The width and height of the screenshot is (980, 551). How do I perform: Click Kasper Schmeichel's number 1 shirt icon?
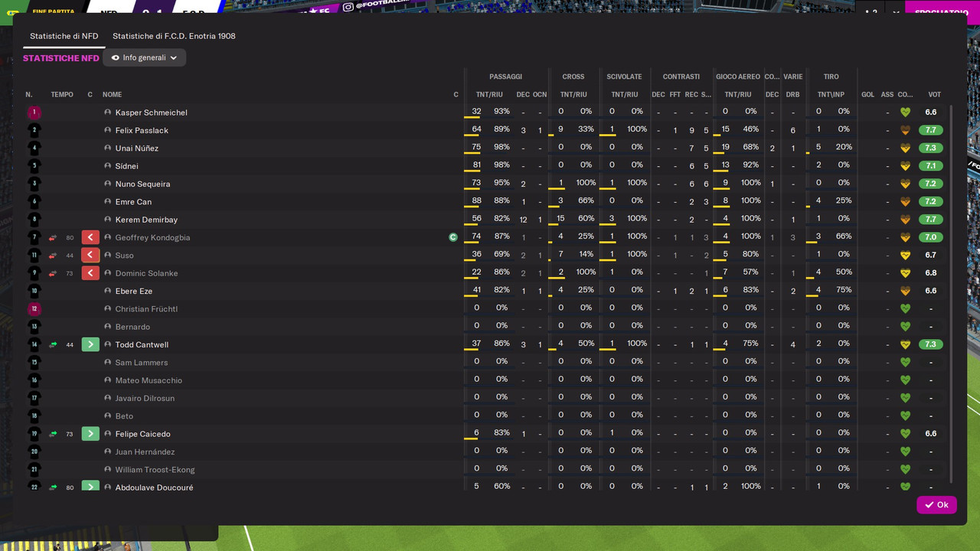[x=34, y=112]
